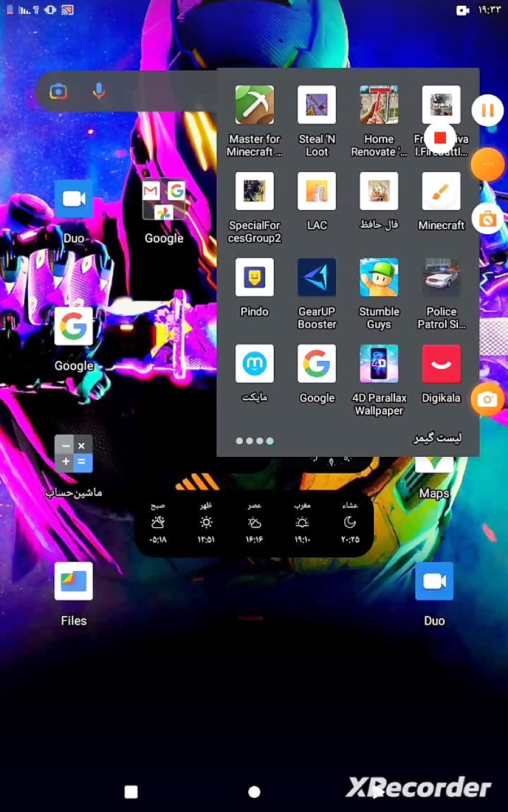This screenshot has height=812, width=508.
Task: Tap the screen cast status icon
Action: (68, 10)
